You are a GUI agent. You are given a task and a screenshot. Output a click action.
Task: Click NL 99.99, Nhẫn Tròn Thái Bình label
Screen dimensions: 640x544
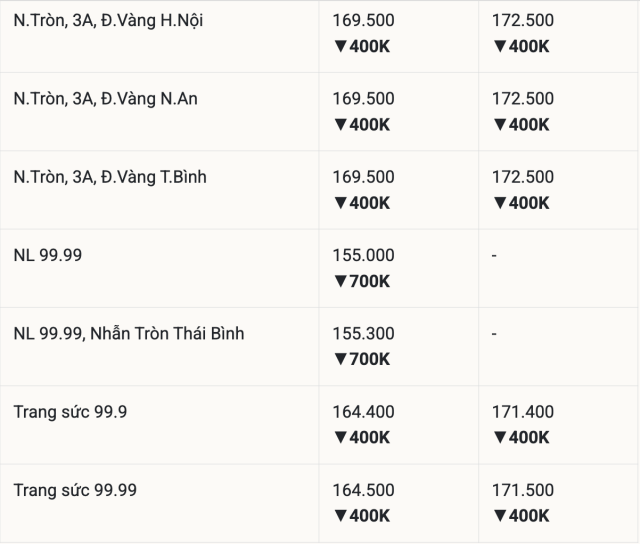pyautogui.click(x=129, y=333)
